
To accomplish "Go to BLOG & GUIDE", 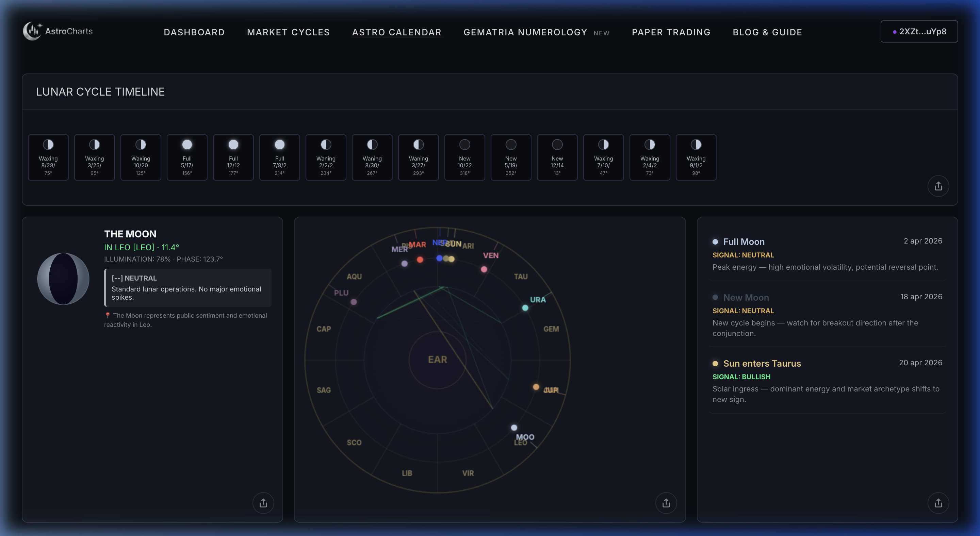I will (767, 32).
